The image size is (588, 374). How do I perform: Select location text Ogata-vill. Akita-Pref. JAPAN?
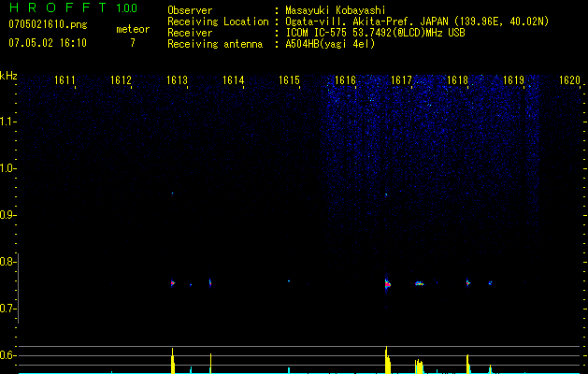pyautogui.click(x=366, y=22)
